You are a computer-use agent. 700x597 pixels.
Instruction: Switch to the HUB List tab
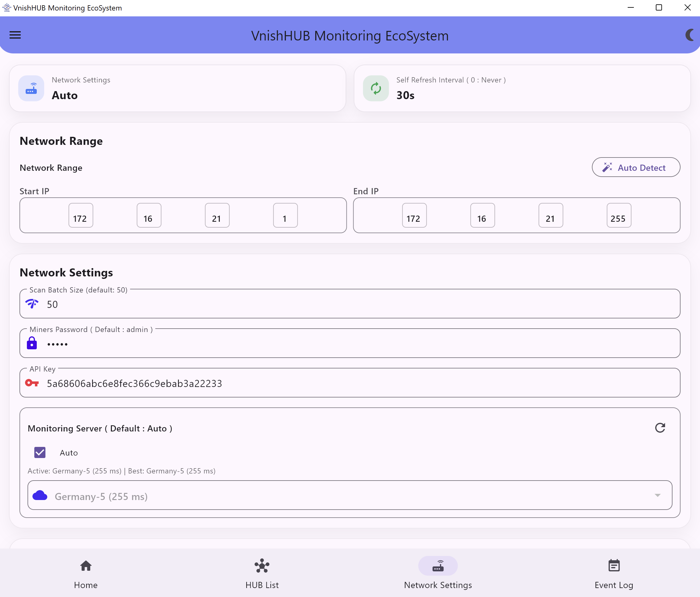point(262,573)
